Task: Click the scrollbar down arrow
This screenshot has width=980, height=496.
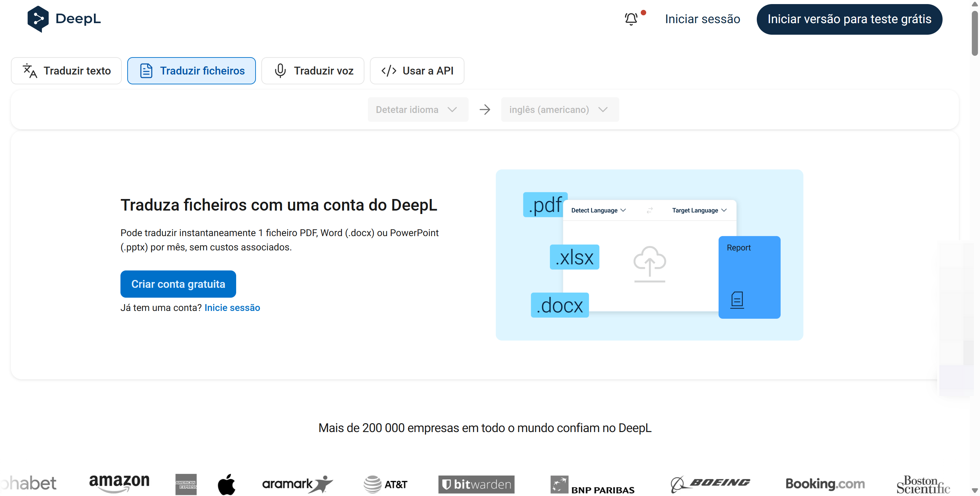Action: [974, 491]
